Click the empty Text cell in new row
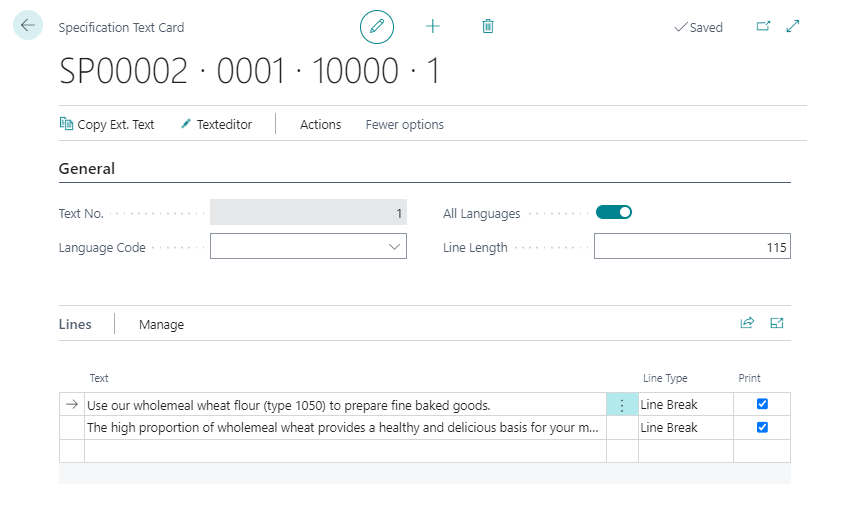 [x=345, y=451]
